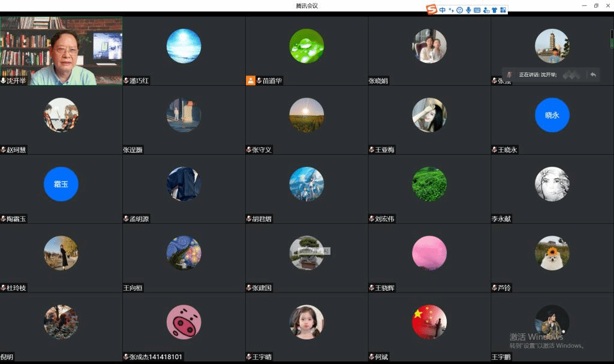614x364 pixels.
Task: Click the muted mic icon beside 潘巧红
Action: click(126, 80)
